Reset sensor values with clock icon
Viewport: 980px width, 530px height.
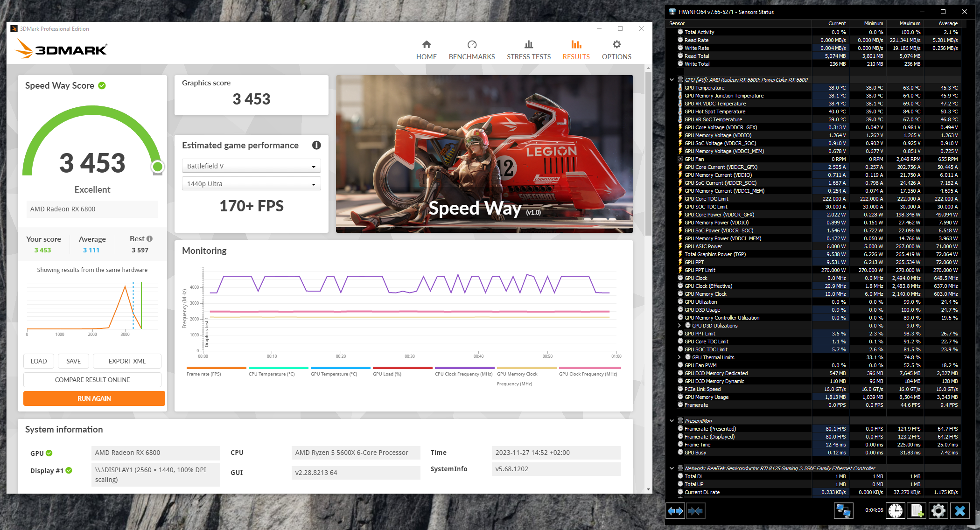pyautogui.click(x=895, y=511)
